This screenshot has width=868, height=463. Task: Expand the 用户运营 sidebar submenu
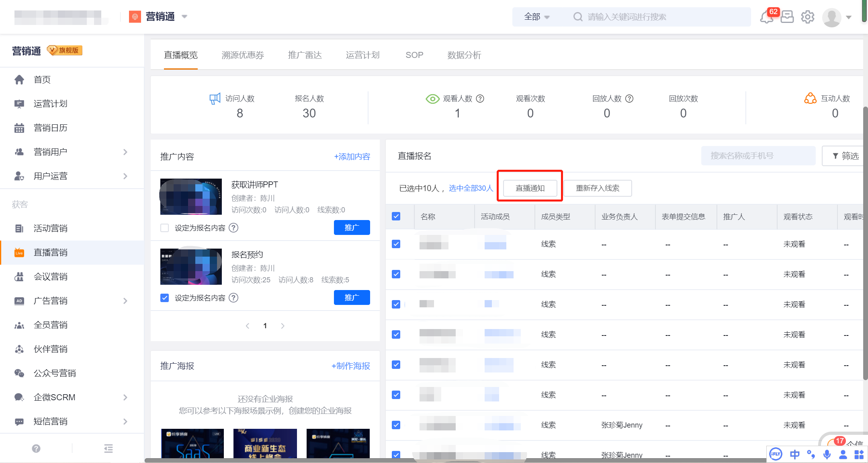[125, 176]
